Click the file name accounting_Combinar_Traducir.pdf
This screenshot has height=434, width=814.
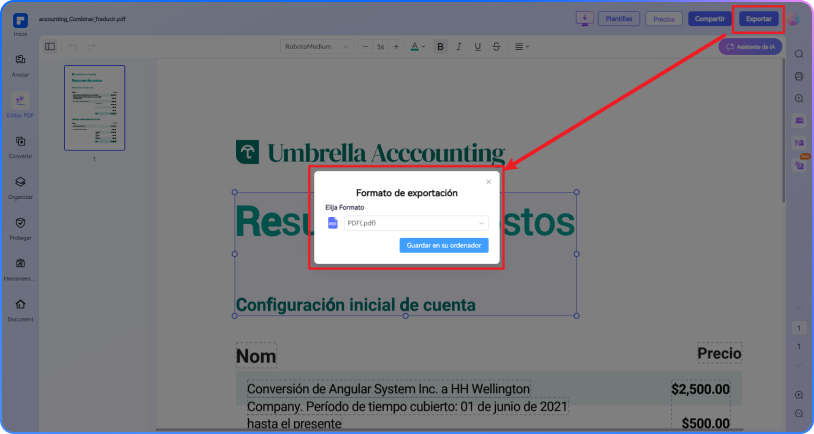82,19
